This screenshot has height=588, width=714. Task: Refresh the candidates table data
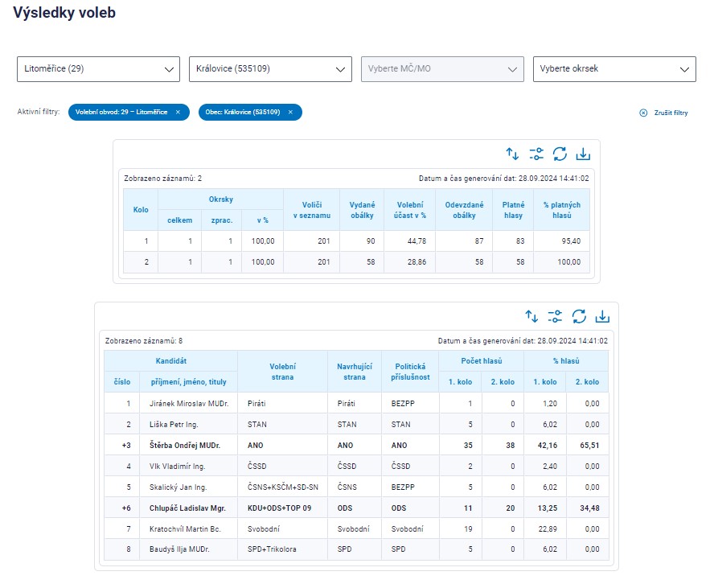(x=579, y=317)
